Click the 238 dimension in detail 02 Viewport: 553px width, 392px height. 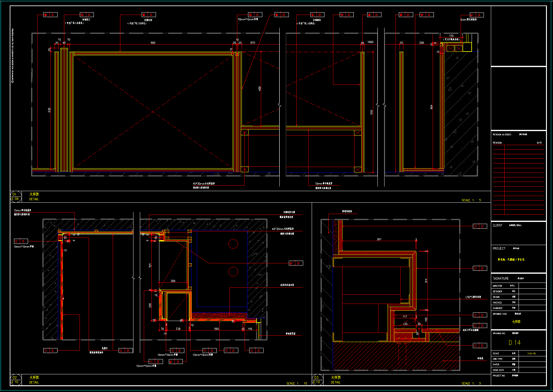point(178,329)
